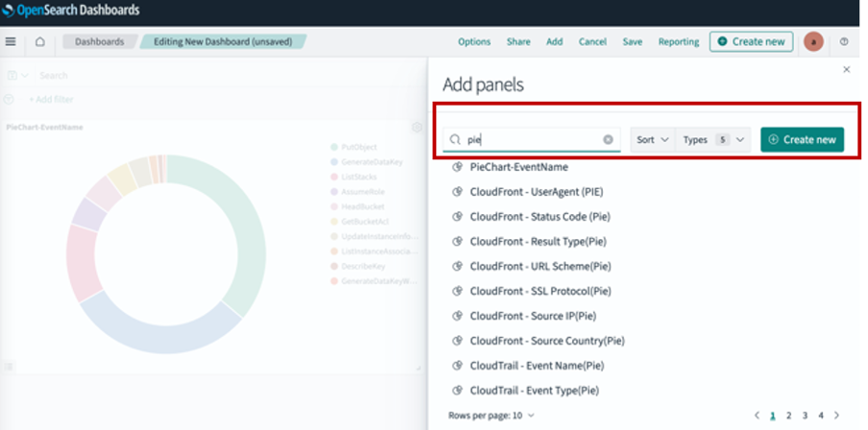The height and width of the screenshot is (430, 868).
Task: Add CloudTrail - Event Type(Pie) panel
Action: coord(534,391)
